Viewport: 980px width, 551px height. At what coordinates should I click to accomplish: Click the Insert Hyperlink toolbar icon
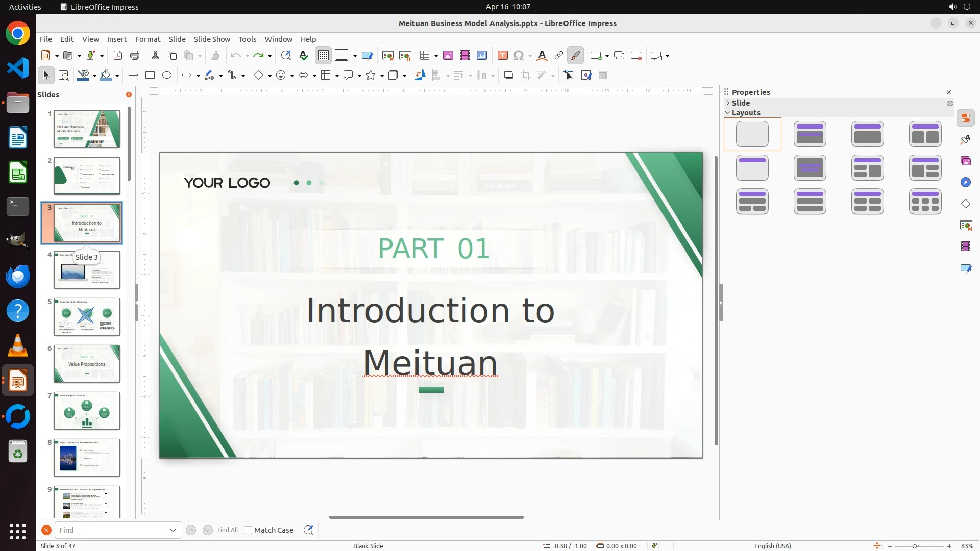559,56
